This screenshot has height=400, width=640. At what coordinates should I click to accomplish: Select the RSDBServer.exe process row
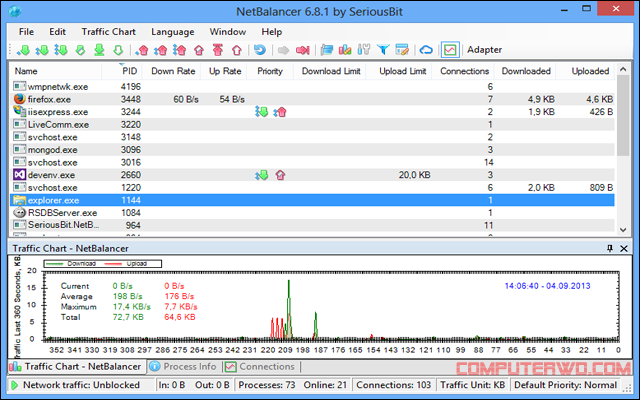tap(312, 213)
